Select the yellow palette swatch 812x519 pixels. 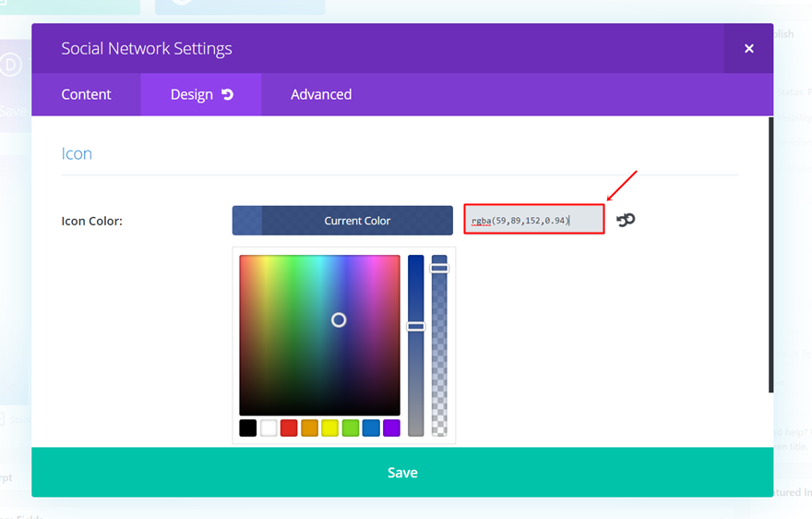(329, 428)
